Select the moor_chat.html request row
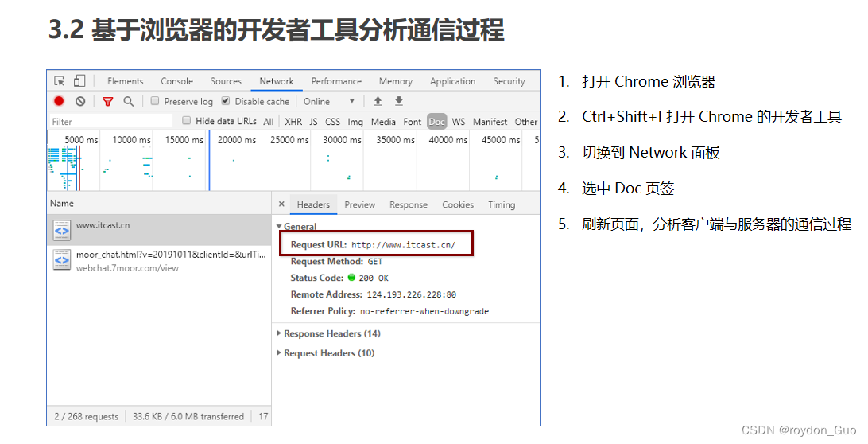868x444 pixels. coord(160,260)
